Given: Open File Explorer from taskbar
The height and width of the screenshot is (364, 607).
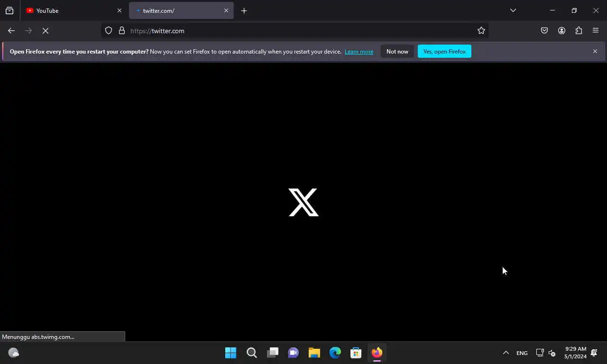Looking at the screenshot, I should 314,353.
